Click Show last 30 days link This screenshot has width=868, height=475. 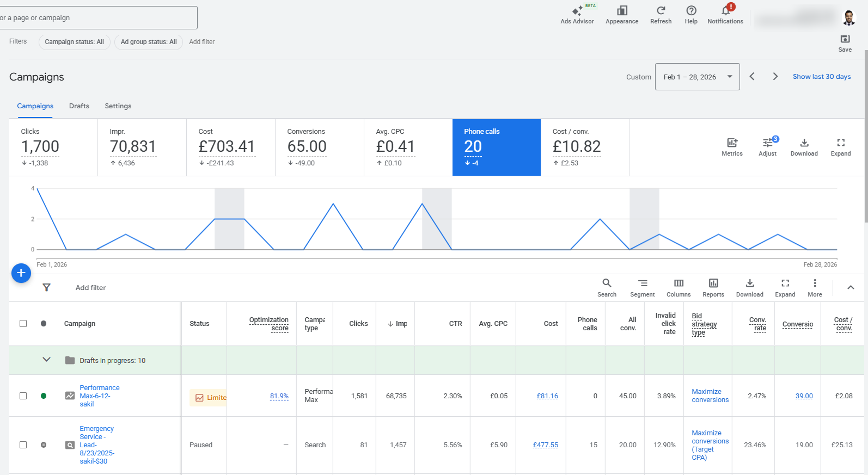pos(822,77)
